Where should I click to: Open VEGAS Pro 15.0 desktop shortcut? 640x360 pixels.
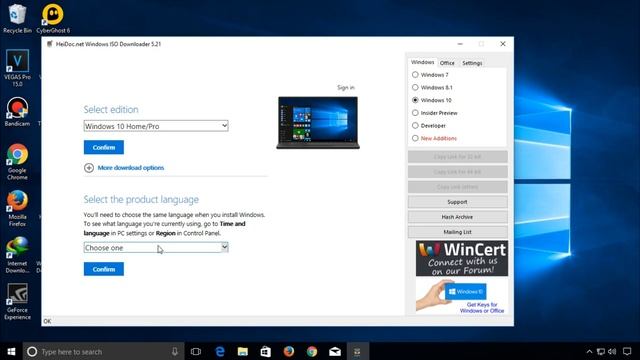(x=17, y=68)
